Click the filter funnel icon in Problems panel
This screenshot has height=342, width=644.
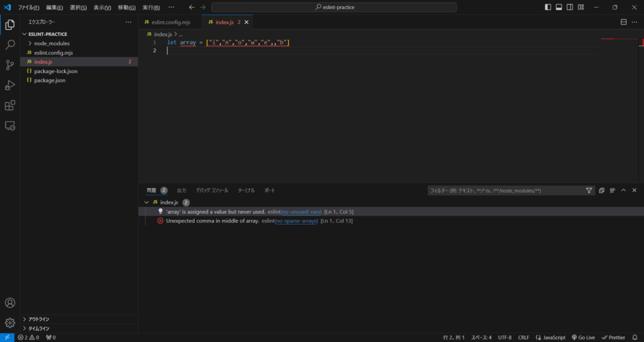coord(589,190)
